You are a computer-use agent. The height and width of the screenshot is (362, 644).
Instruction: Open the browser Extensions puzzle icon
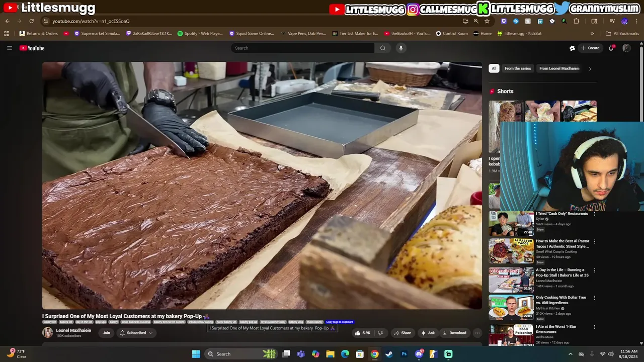(x=577, y=21)
